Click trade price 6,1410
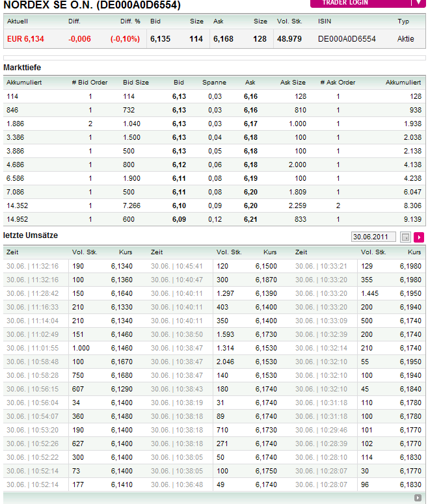428x504 pixels. click(122, 484)
